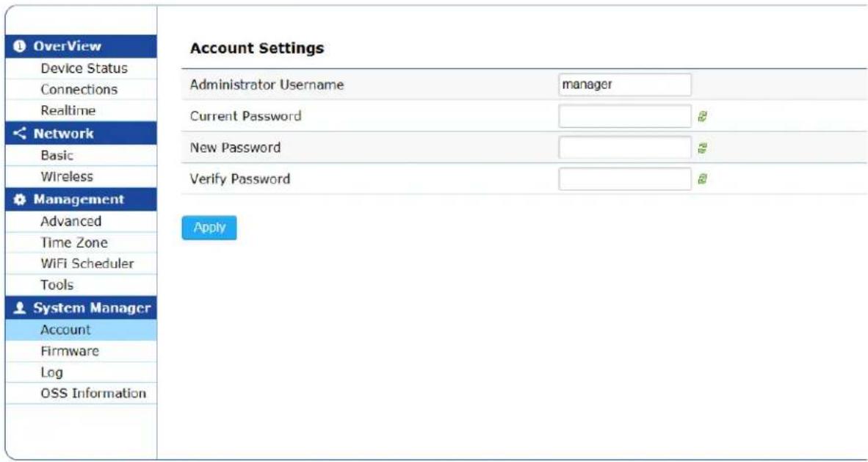Focus the Current Password field
Image resolution: width=868 pixels, height=462 pixels.
(x=625, y=116)
